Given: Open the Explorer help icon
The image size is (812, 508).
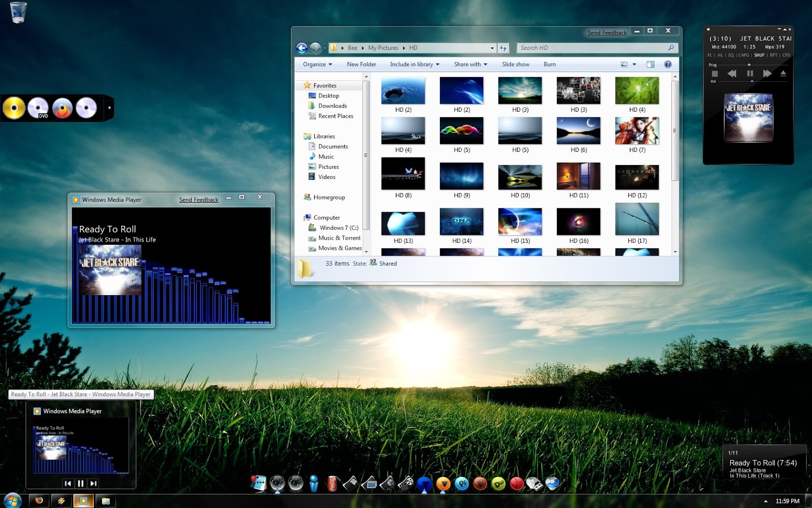Looking at the screenshot, I should (x=668, y=65).
